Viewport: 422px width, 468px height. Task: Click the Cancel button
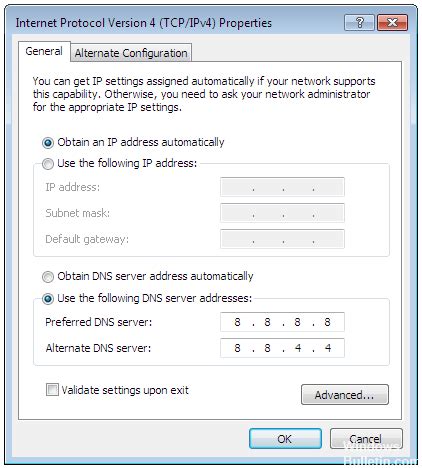coord(366,439)
